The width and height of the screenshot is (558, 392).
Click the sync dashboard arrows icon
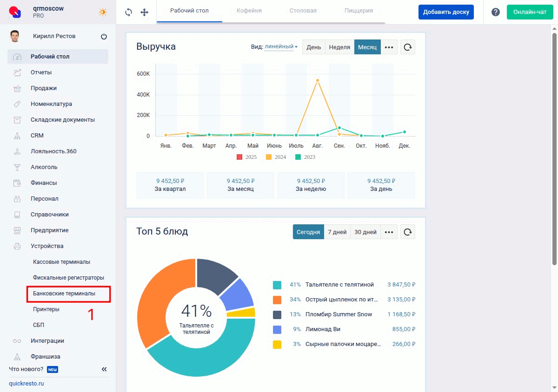(129, 12)
